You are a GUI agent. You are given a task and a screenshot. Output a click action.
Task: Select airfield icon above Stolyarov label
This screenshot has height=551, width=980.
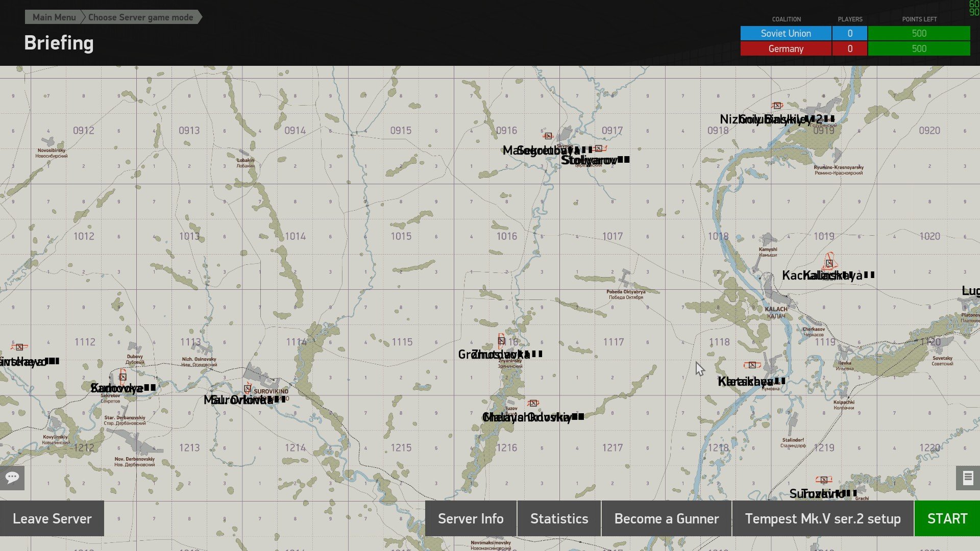click(x=599, y=148)
